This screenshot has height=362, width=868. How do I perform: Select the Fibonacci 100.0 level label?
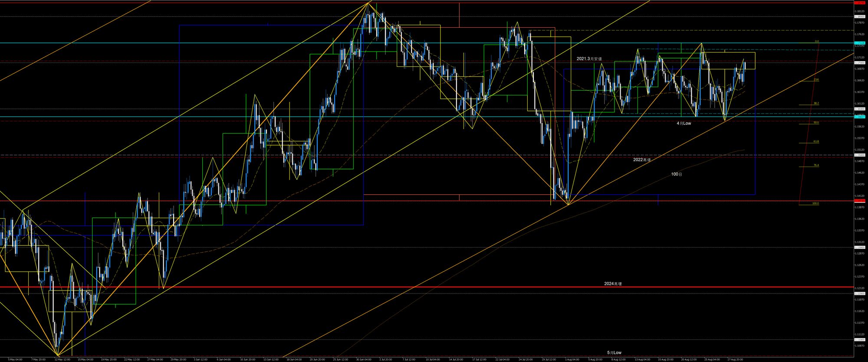click(815, 203)
